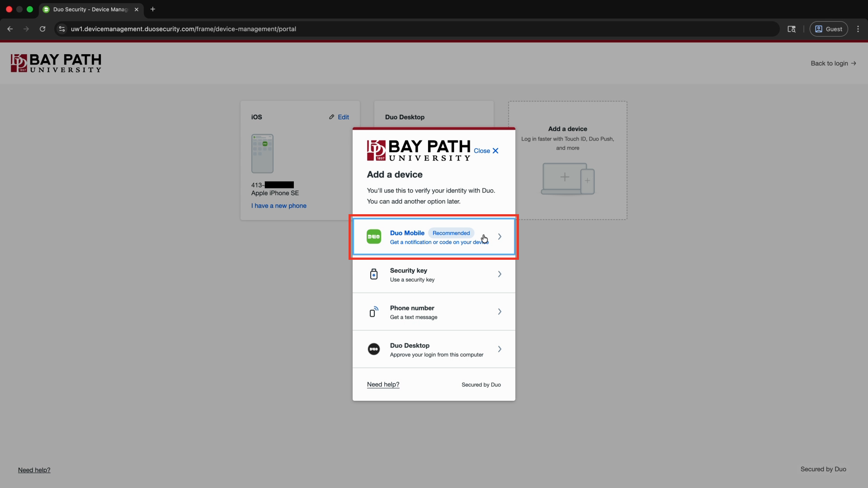Open the side panel search icon
The image size is (868, 488).
click(792, 29)
